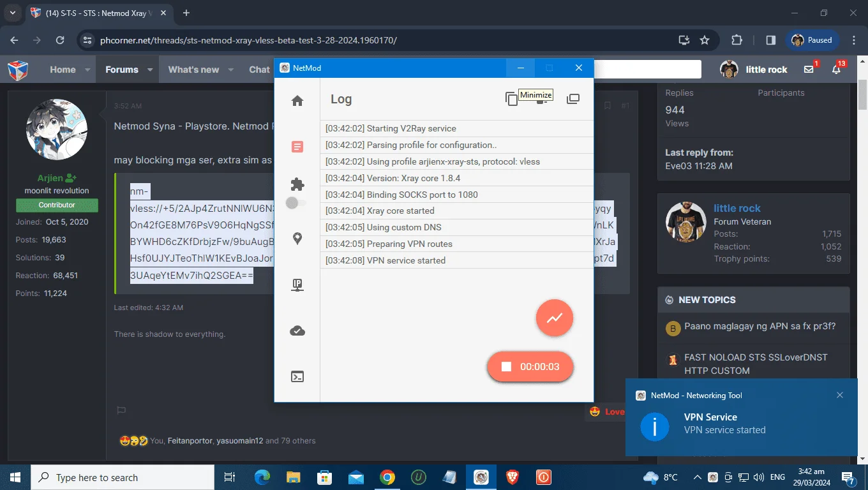The image size is (868, 490).
Task: Report the post with the flag icon
Action: pos(121,410)
